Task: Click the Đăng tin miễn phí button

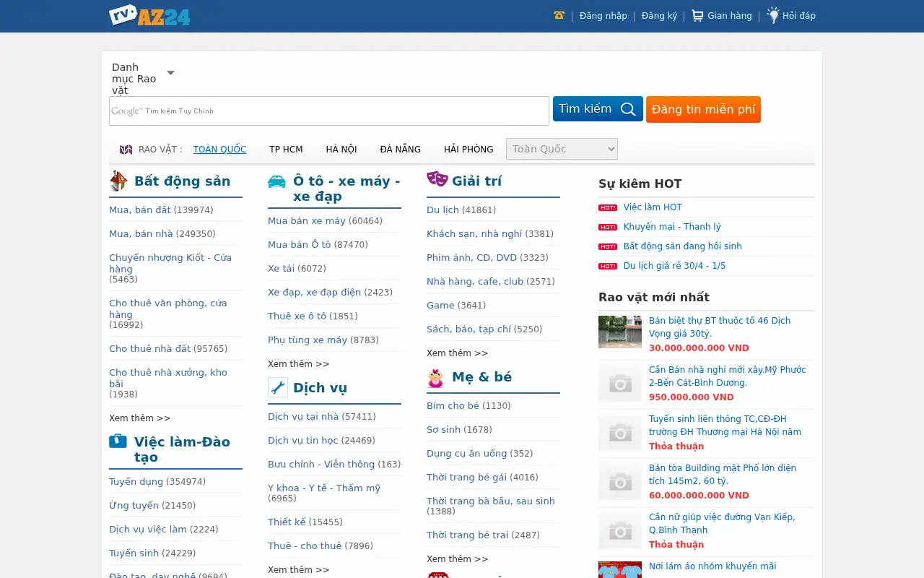Action: tap(703, 109)
